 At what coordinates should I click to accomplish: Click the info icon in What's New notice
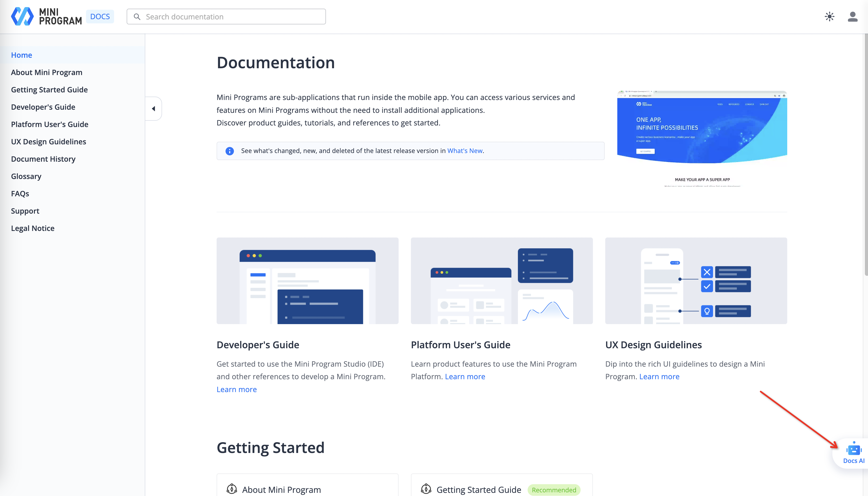point(230,151)
